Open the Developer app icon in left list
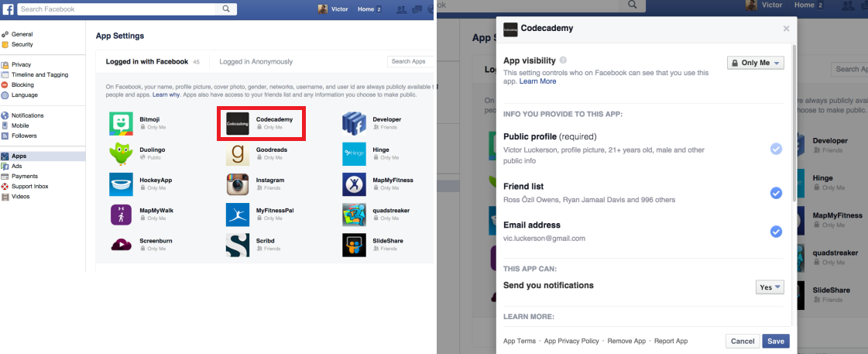This screenshot has height=354, width=868. 354,123
